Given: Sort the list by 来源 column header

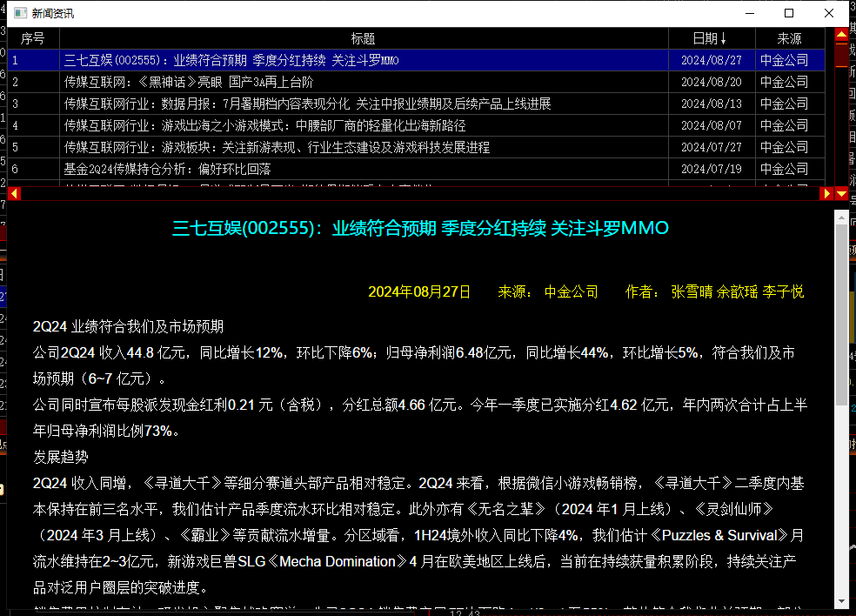Looking at the screenshot, I should click(789, 38).
